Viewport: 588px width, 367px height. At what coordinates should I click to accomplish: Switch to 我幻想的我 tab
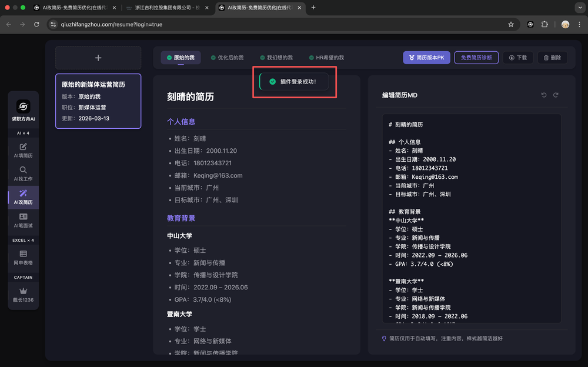click(x=276, y=58)
